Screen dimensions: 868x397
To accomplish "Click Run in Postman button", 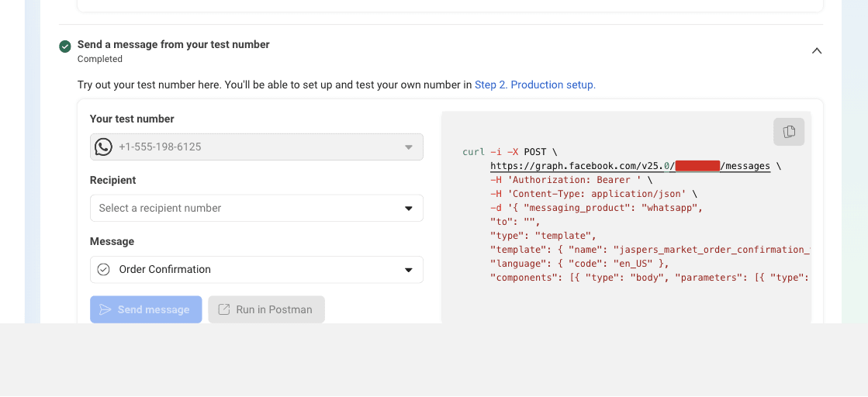I will tap(266, 309).
